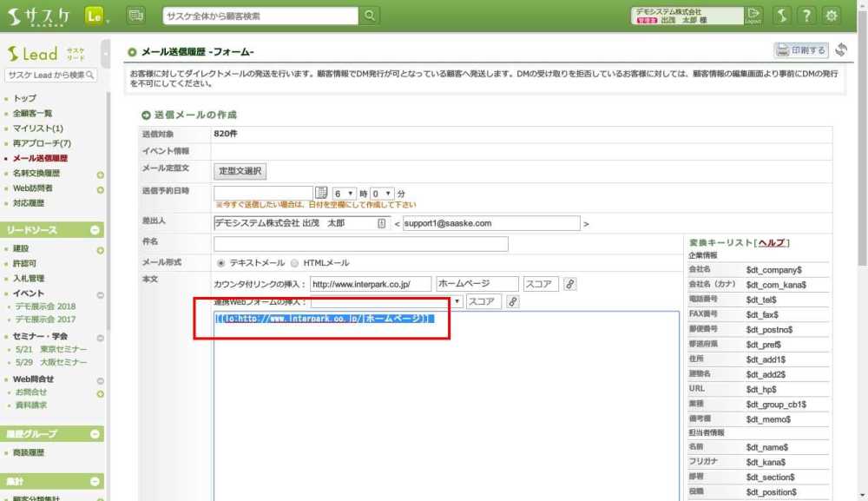Open 全顧客一覧 in sidebar

pos(32,113)
